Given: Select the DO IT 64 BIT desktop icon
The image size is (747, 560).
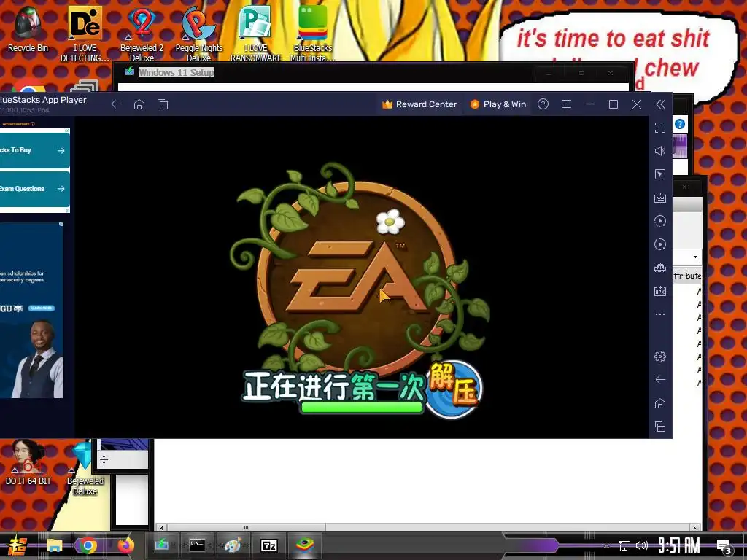Looking at the screenshot, I should tap(28, 462).
